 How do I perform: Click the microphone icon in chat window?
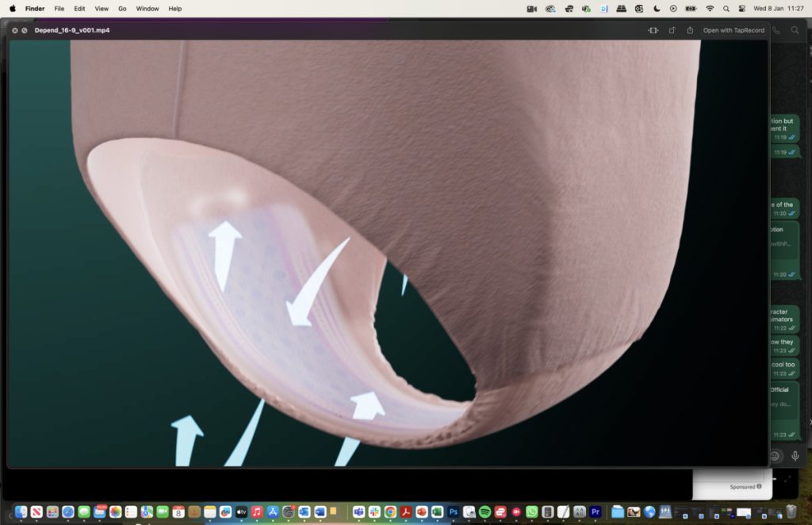[x=795, y=456]
